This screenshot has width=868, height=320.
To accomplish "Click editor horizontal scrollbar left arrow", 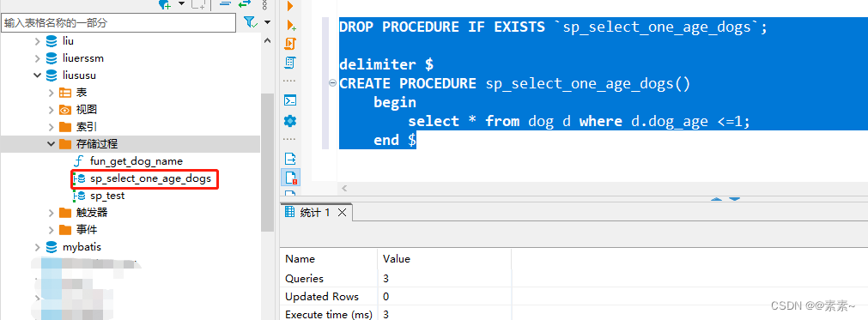I will pyautogui.click(x=344, y=189).
